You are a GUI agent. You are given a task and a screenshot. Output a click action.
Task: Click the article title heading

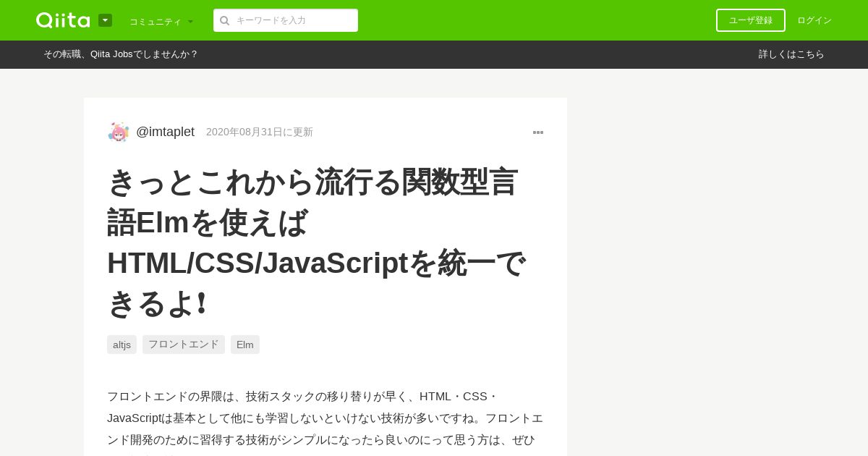[317, 242]
